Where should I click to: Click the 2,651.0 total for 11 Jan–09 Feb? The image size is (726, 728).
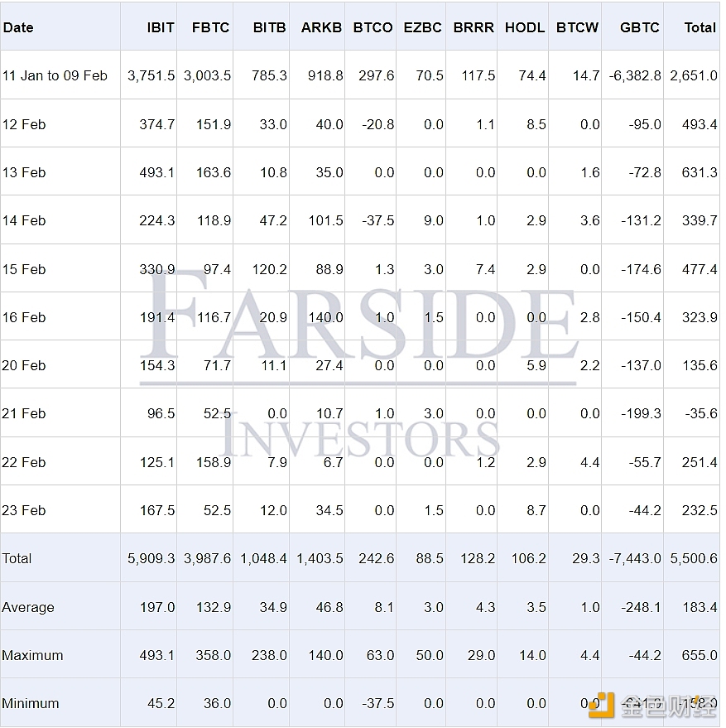tap(694, 75)
